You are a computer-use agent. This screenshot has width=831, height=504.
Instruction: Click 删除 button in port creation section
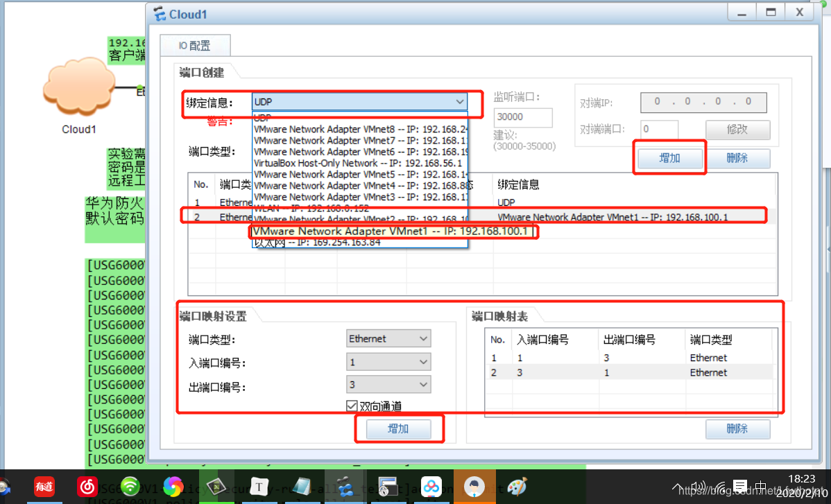pyautogui.click(x=737, y=158)
